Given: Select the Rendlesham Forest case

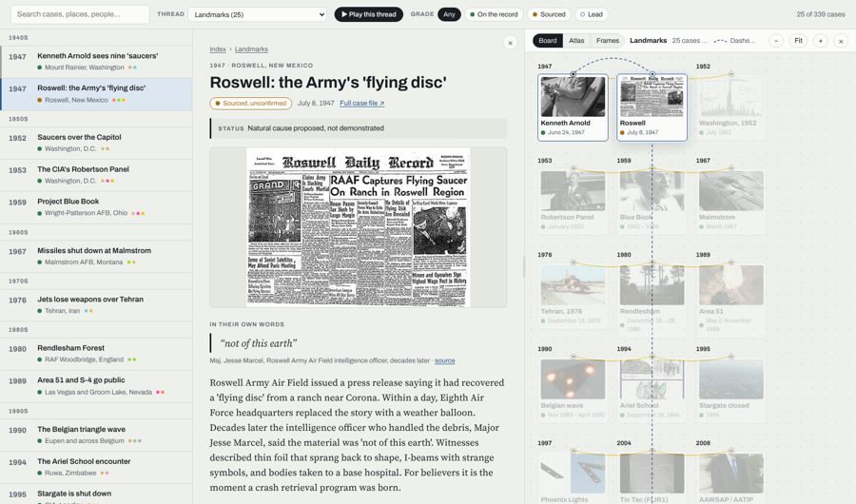Looking at the screenshot, I should pyautogui.click(x=96, y=354).
